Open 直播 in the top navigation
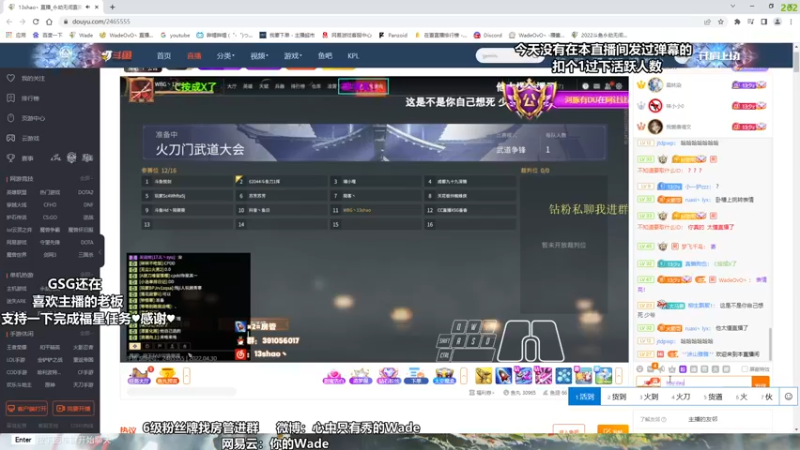The height and width of the screenshot is (450, 800). 194,56
